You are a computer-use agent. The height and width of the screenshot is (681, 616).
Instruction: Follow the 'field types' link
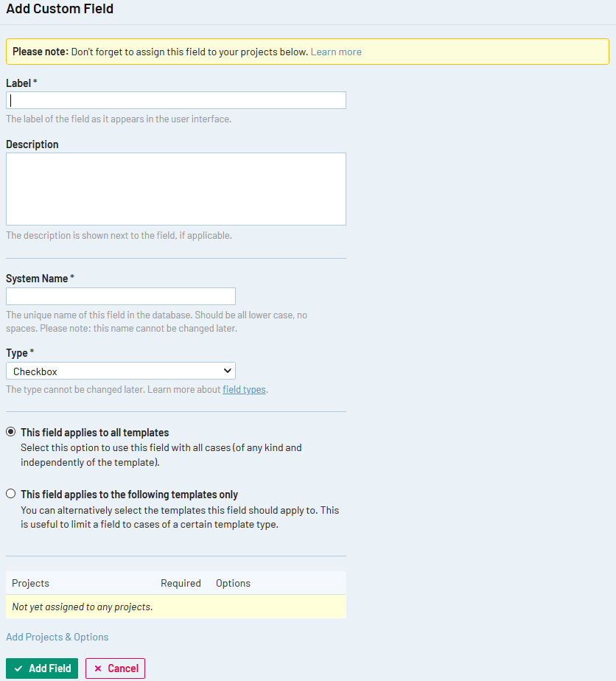tap(244, 389)
